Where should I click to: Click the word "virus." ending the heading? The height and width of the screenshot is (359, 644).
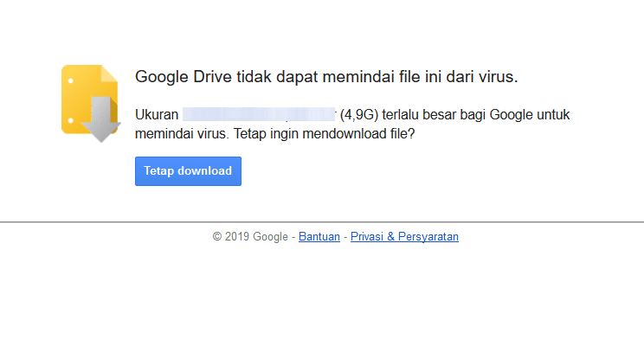pos(497,77)
